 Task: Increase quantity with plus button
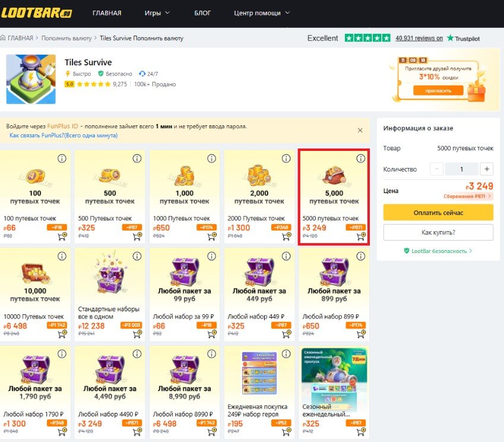tap(486, 169)
